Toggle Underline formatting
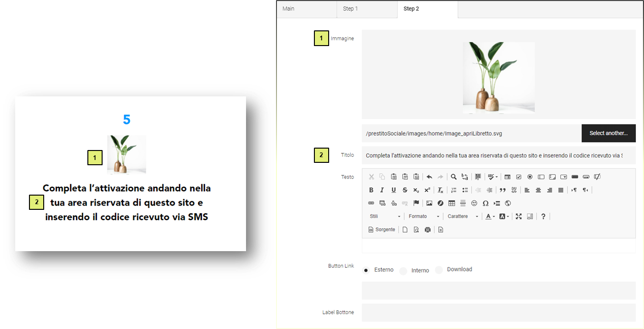The width and height of the screenshot is (644, 329). (394, 190)
